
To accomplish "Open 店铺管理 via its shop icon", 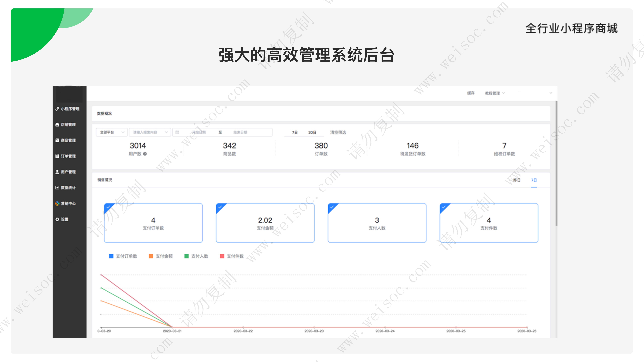I will (57, 124).
